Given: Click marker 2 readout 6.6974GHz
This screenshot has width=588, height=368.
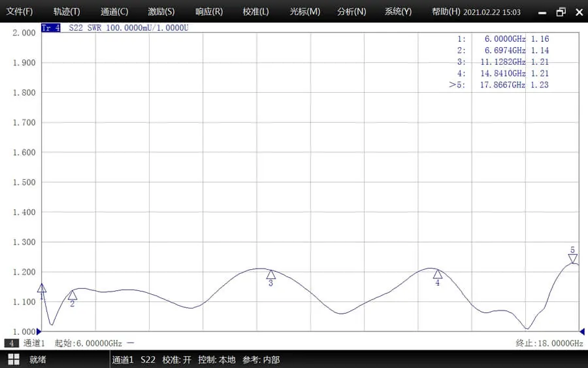Looking at the screenshot, I should click(505, 50).
